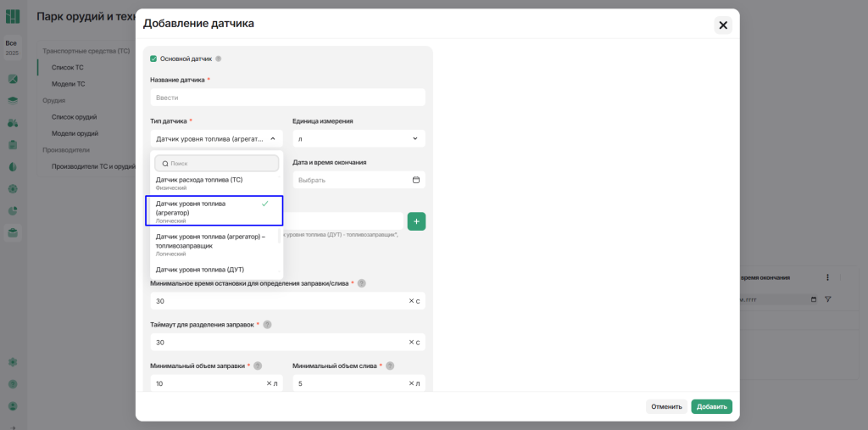Viewport: 868px width, 430px height.
Task: Open the Единица измерения dropdown
Action: pyautogui.click(x=359, y=138)
